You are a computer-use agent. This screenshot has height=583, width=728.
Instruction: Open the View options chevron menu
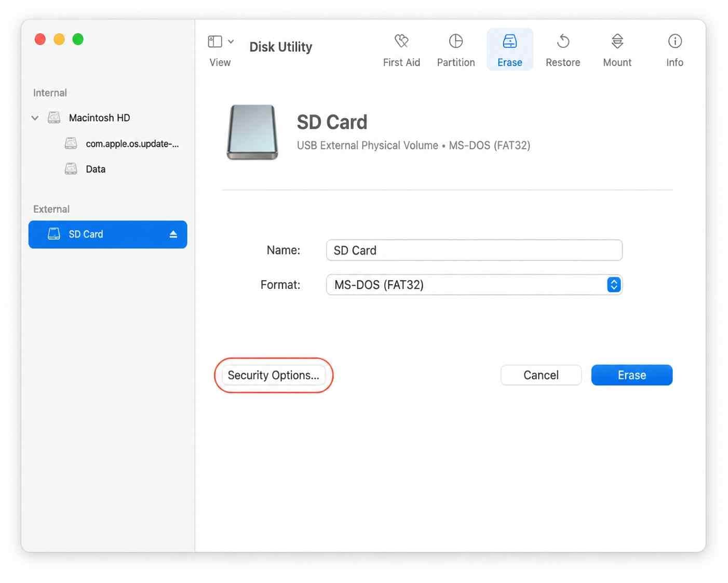point(231,41)
